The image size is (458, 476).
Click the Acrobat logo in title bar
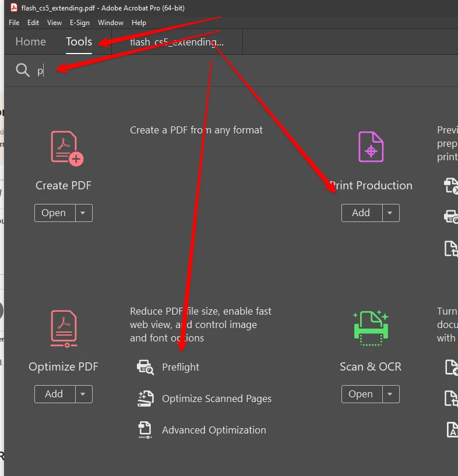(13, 8)
